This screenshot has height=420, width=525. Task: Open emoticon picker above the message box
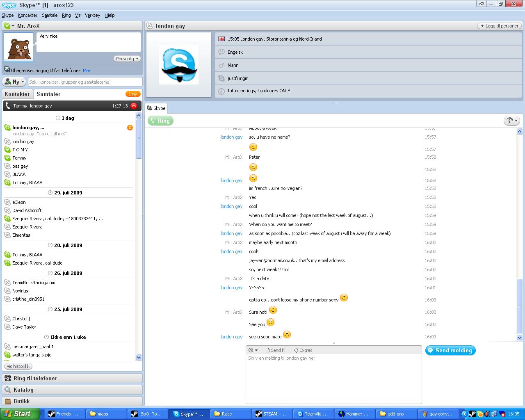tap(253, 350)
